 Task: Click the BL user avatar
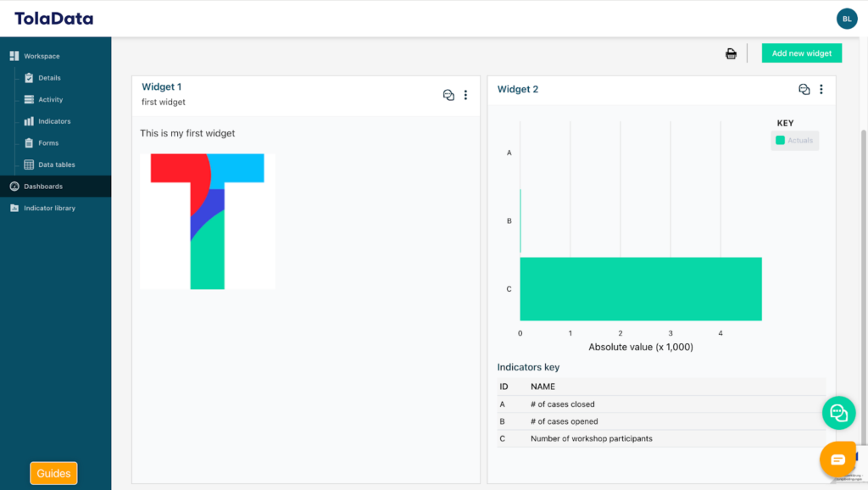846,19
